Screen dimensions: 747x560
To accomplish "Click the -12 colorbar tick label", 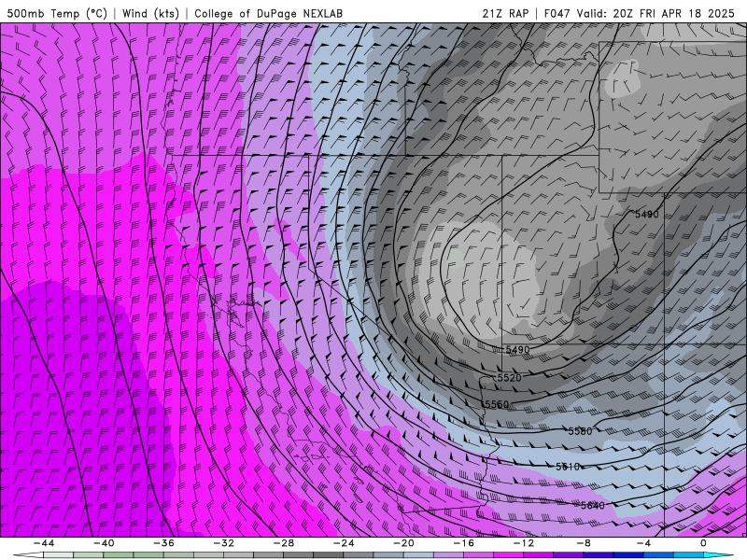I will (524, 543).
